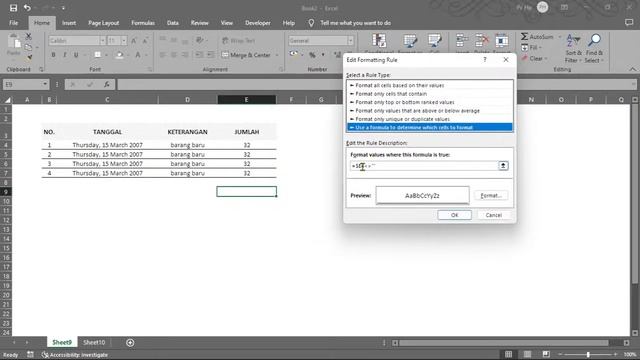Click the New sheet plus icon
This screenshot has height=360, width=640.
coord(130,343)
